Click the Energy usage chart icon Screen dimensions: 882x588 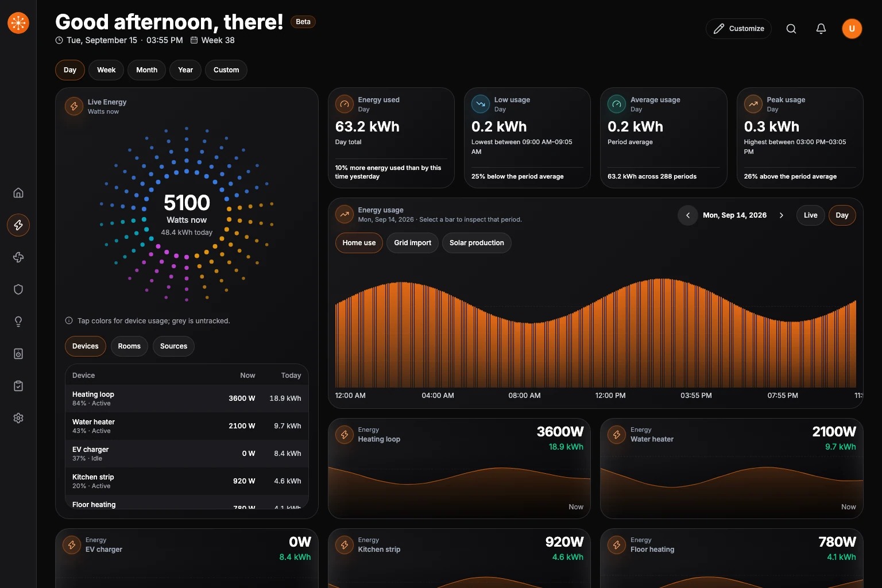click(345, 214)
